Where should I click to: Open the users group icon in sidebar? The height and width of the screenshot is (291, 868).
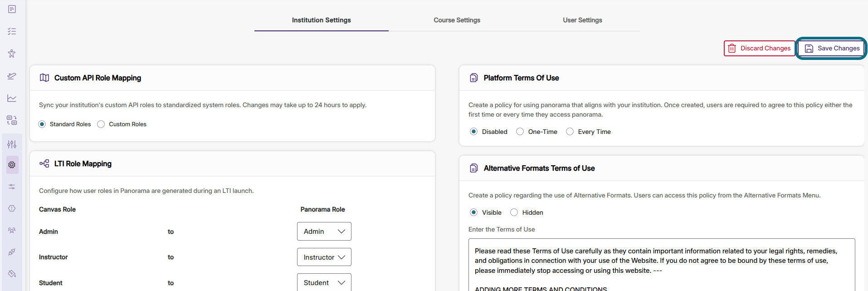[x=12, y=230]
